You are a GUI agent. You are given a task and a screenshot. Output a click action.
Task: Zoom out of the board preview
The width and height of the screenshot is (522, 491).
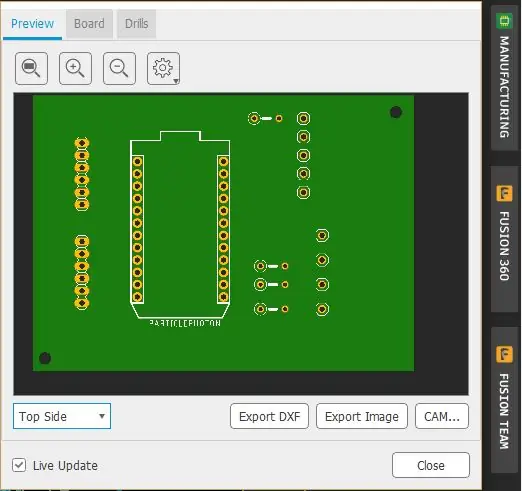tap(119, 68)
